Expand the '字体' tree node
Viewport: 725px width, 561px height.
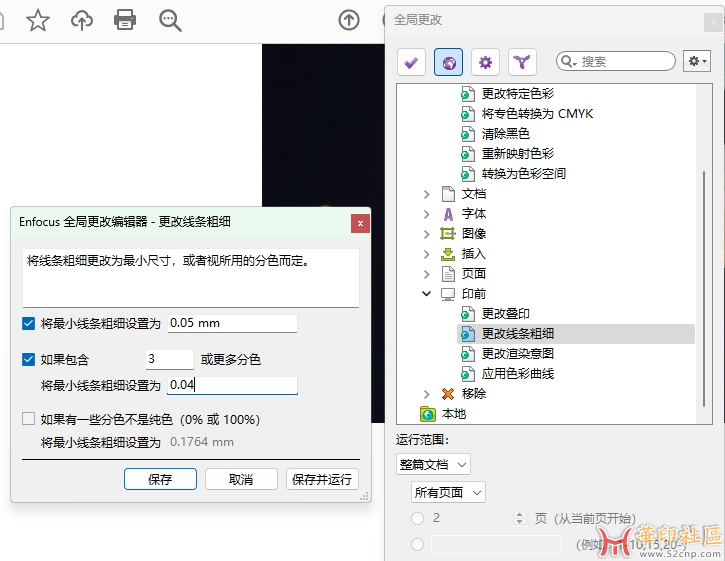pyautogui.click(x=427, y=214)
